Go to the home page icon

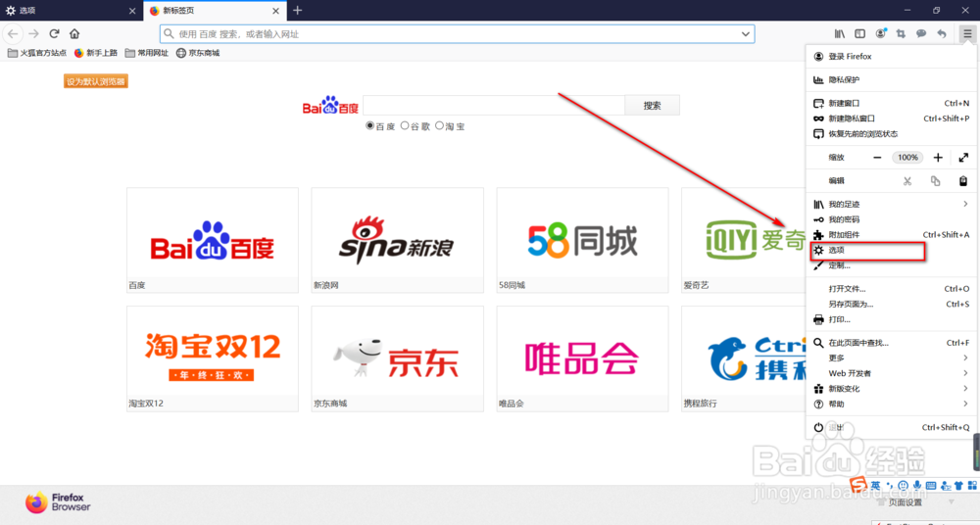coord(74,33)
